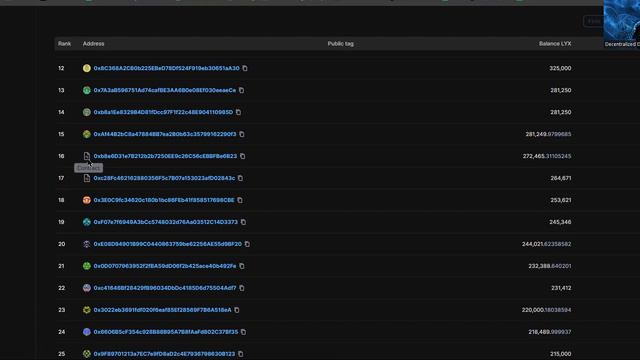
Task: Click the teal identicon in row 19
Action: 87,222
